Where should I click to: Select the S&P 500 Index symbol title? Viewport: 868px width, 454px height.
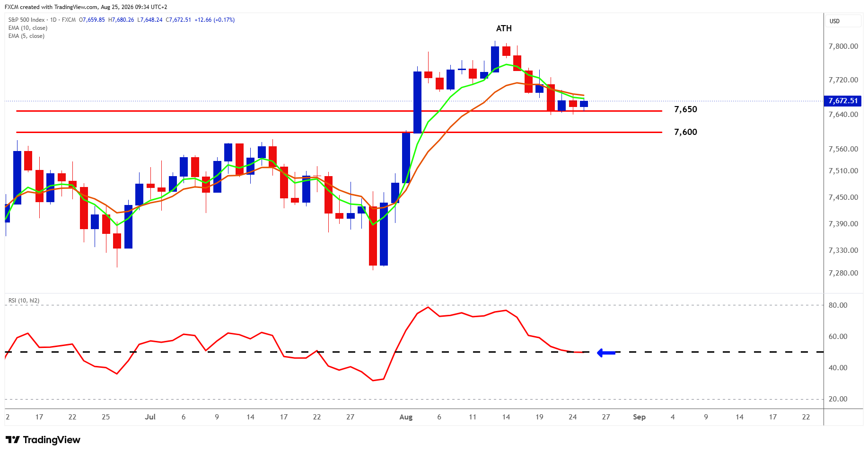pos(26,20)
